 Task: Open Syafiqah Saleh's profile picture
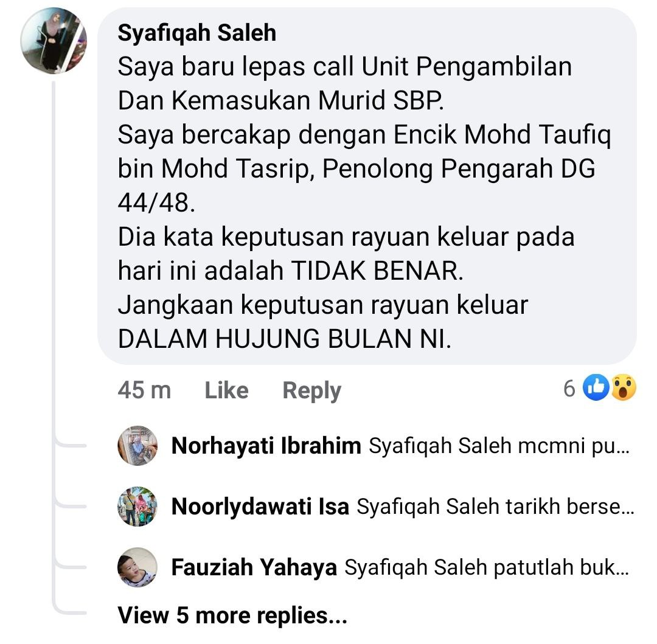(x=54, y=41)
